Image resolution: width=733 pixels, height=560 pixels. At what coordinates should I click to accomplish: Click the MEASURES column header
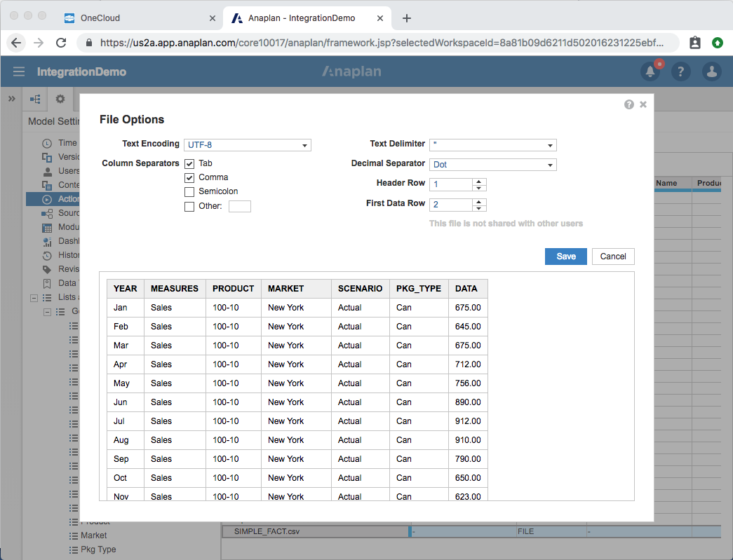[175, 289]
